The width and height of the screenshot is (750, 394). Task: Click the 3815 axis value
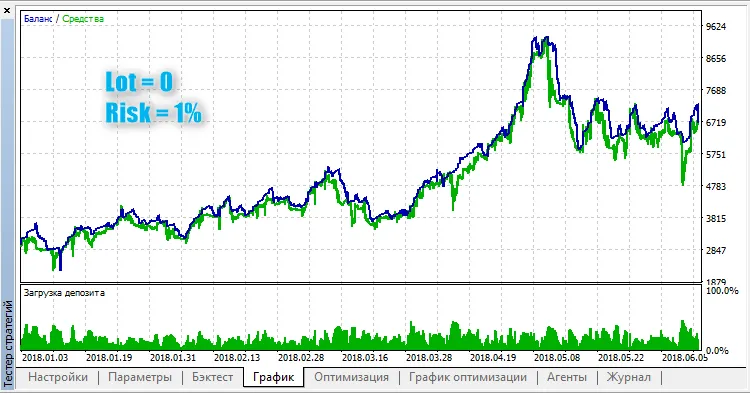coord(716,219)
